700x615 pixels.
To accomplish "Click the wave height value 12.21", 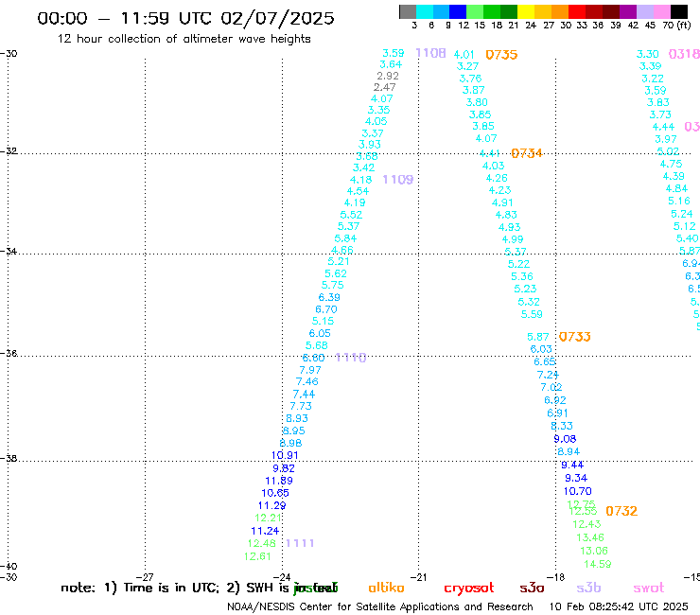I will pos(269,518).
